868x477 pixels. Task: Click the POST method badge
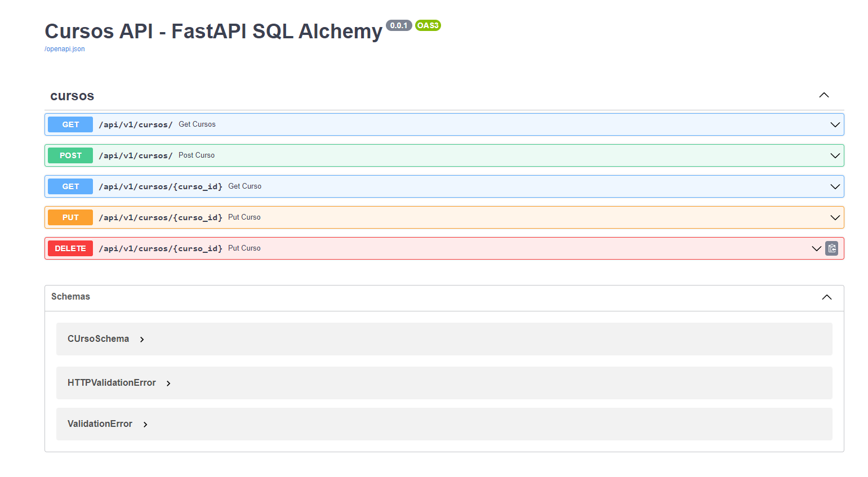point(70,155)
